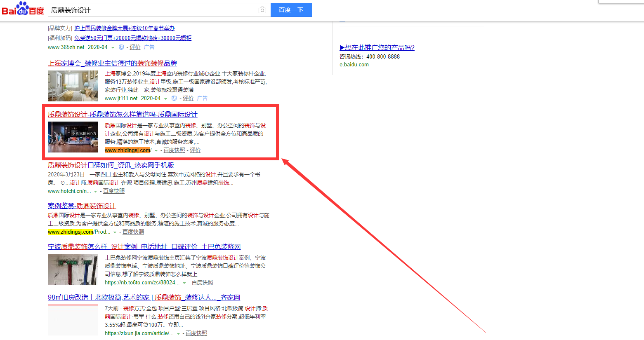The height and width of the screenshot is (340, 644).
Task: Expand dropdown arrow next to www.hotchi.cn
Action: coord(96,191)
